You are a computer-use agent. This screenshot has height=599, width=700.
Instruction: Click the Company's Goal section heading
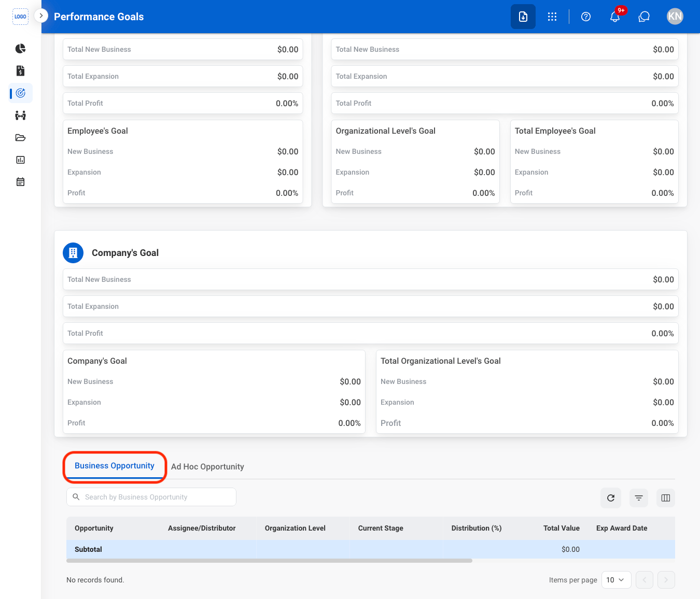[x=125, y=253]
